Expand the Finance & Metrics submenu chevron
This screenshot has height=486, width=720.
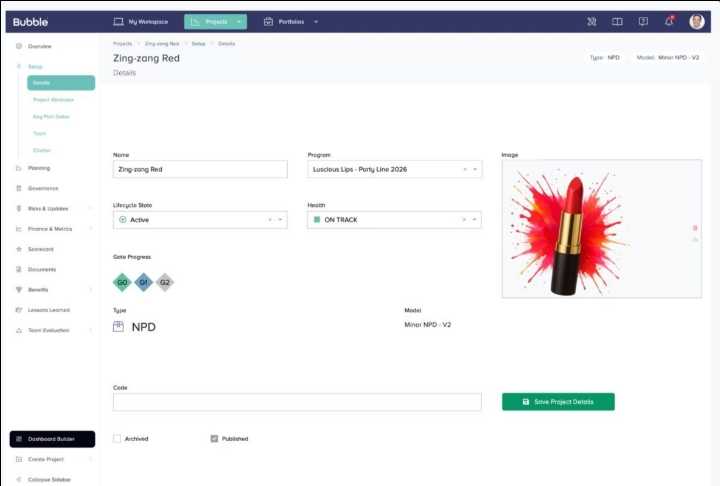(x=90, y=229)
